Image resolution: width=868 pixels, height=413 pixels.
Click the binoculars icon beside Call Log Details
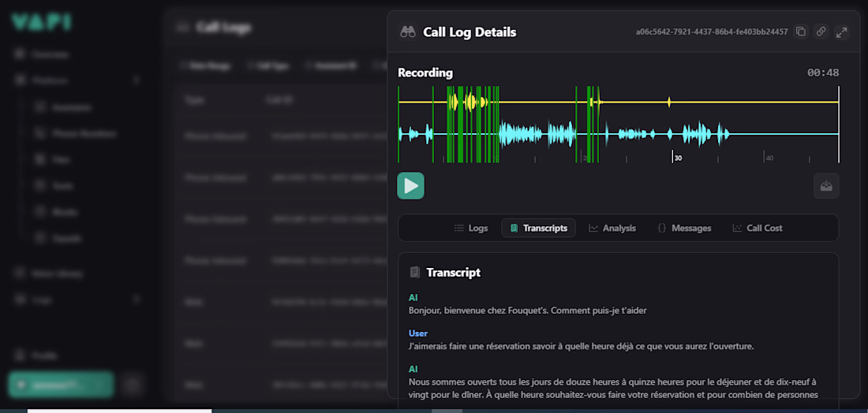click(x=408, y=32)
